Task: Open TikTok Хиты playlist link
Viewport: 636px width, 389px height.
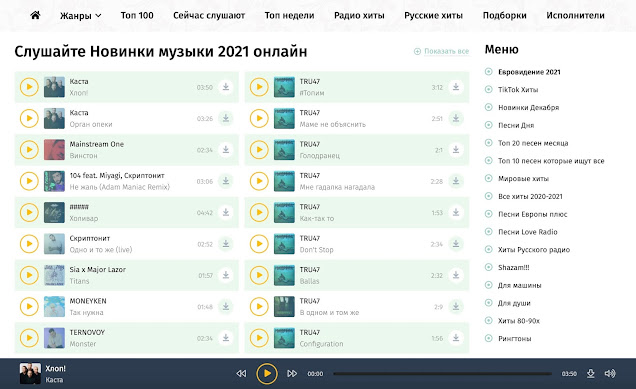Action: pos(518,90)
